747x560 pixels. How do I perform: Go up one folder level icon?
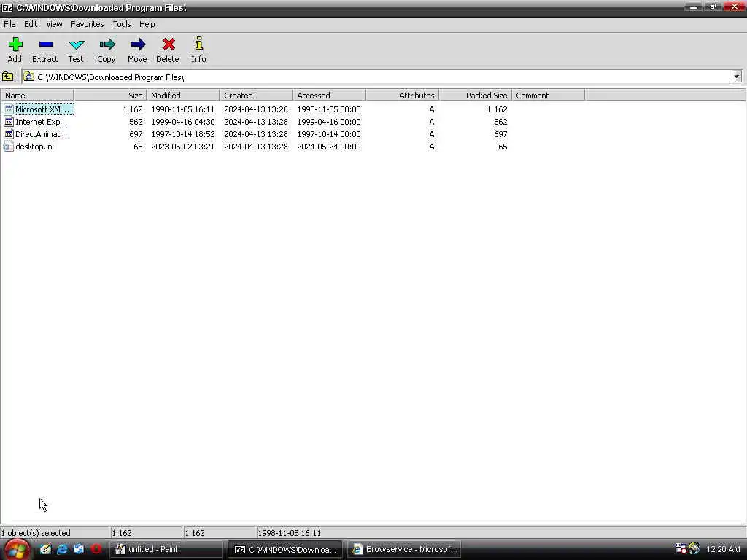7,77
